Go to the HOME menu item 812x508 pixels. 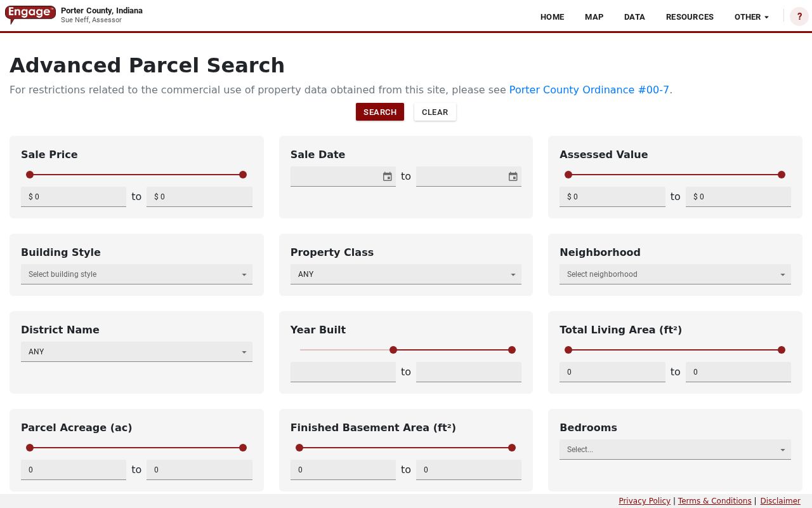coord(552,17)
